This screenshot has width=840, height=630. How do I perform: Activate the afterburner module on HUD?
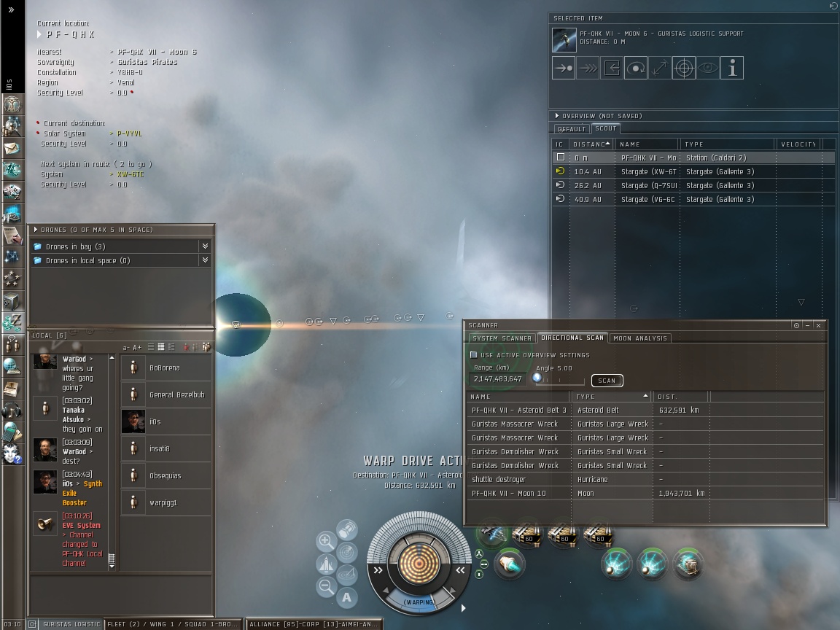click(509, 564)
